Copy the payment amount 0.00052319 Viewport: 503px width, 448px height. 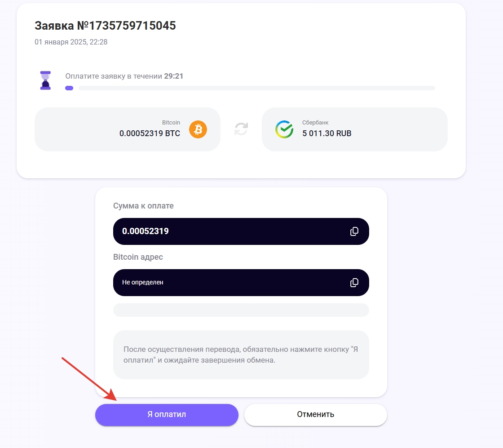(354, 231)
